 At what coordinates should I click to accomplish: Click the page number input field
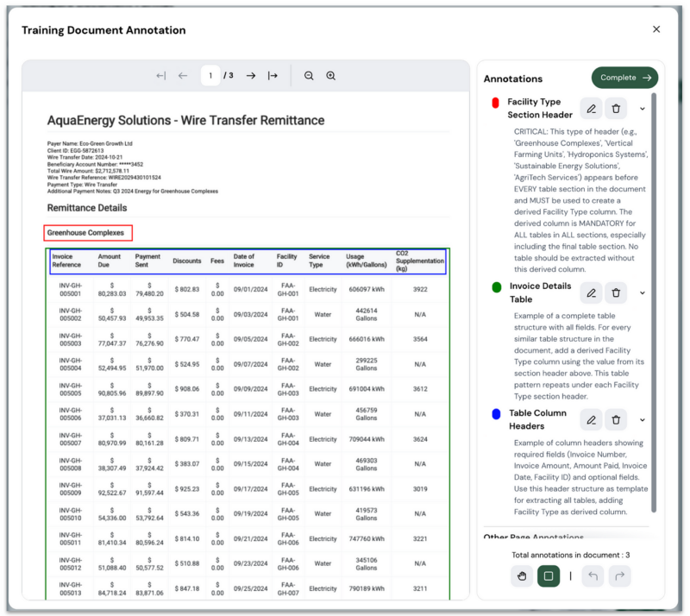click(210, 76)
